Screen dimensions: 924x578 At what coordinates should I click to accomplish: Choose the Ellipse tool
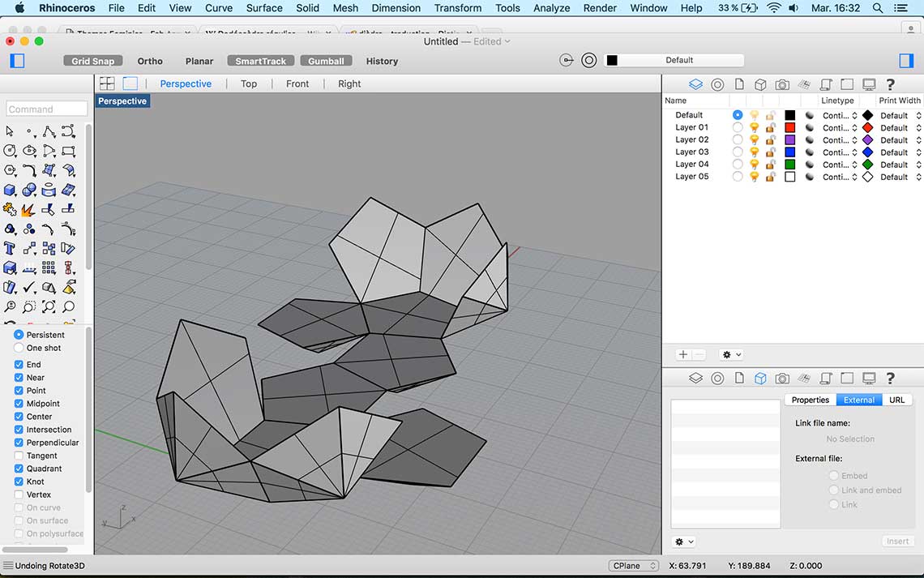[29, 151]
